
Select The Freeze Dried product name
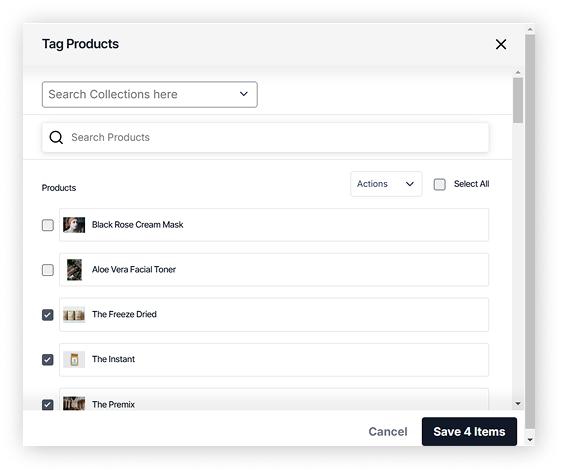click(x=124, y=314)
